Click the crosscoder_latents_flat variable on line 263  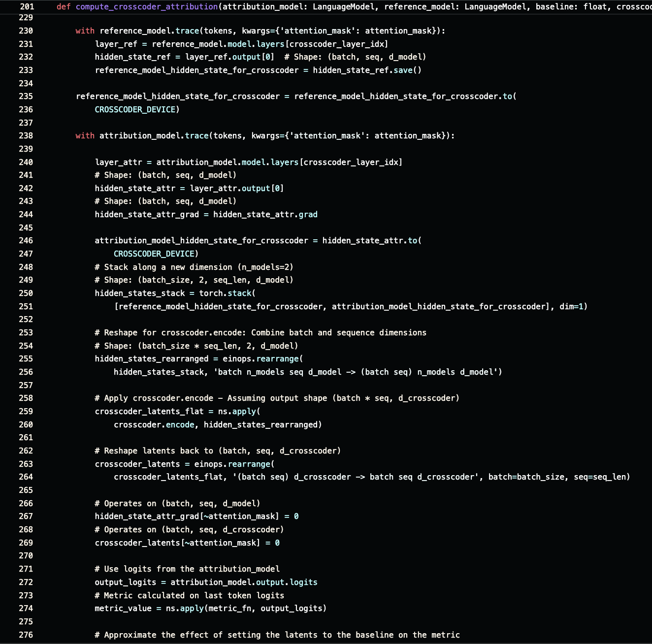[169, 477]
